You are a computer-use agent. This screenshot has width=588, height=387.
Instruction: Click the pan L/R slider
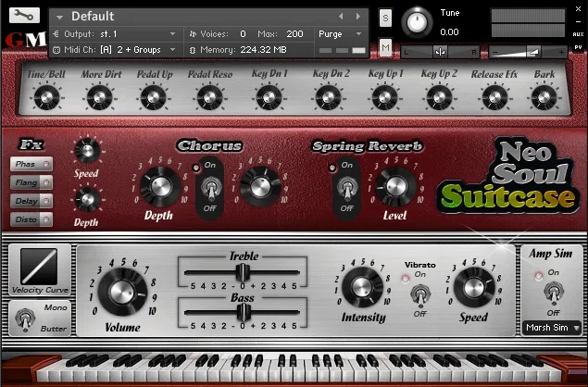(440, 52)
